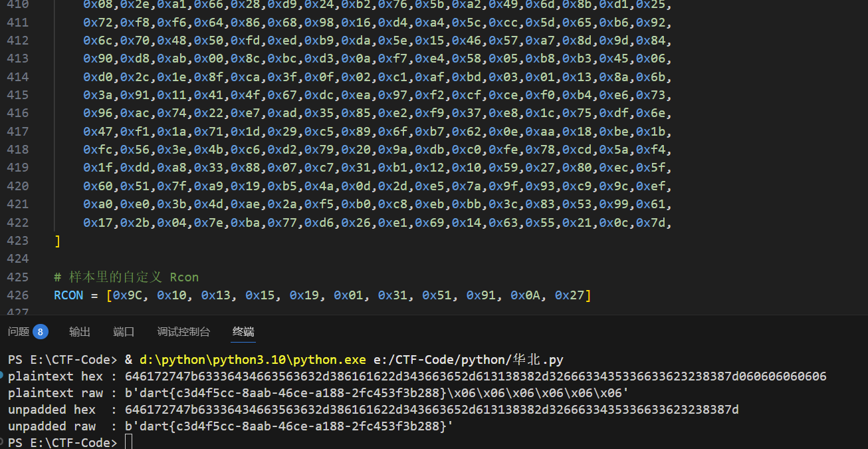Image resolution: width=868 pixels, height=449 pixels.
Task: Focus the terminal cursor at the last prompt
Action: tap(128, 442)
